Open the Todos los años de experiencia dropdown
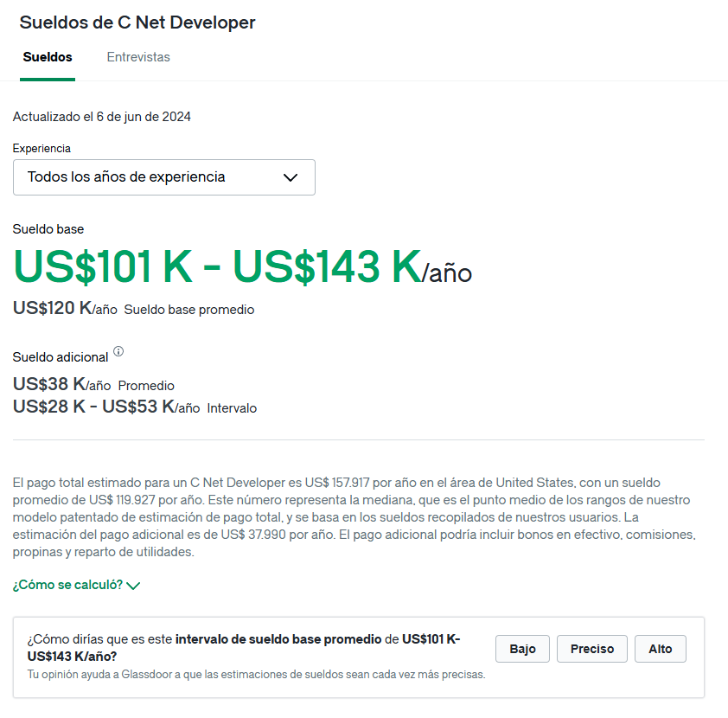Image resolution: width=728 pixels, height=718 pixels. click(x=164, y=177)
